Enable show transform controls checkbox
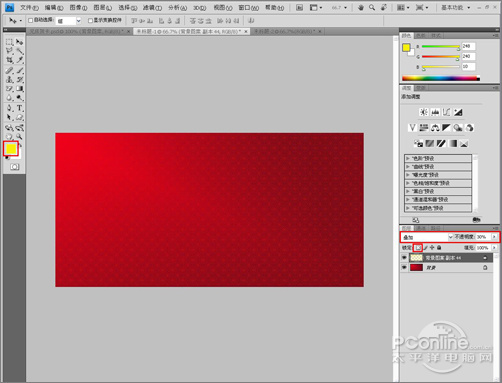This screenshot has width=502, height=383. click(90, 21)
